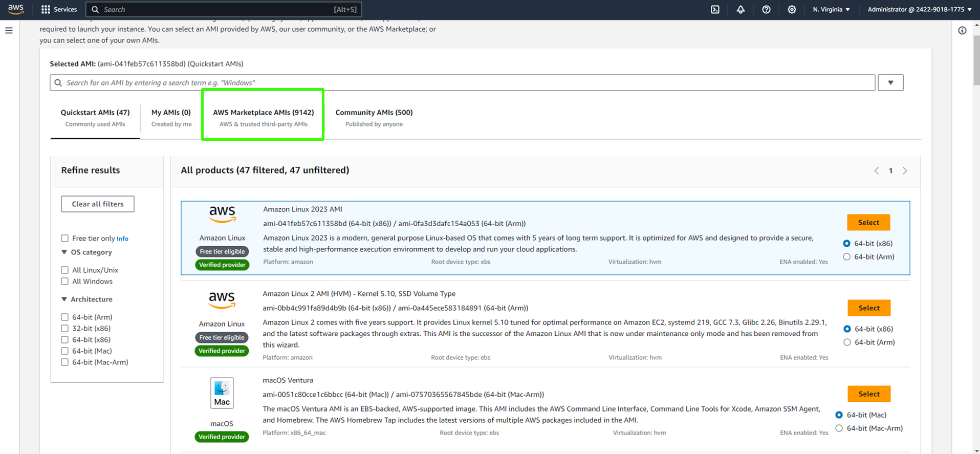The width and height of the screenshot is (980, 454).
Task: Launch CloudShell terminal icon
Action: [x=715, y=9]
